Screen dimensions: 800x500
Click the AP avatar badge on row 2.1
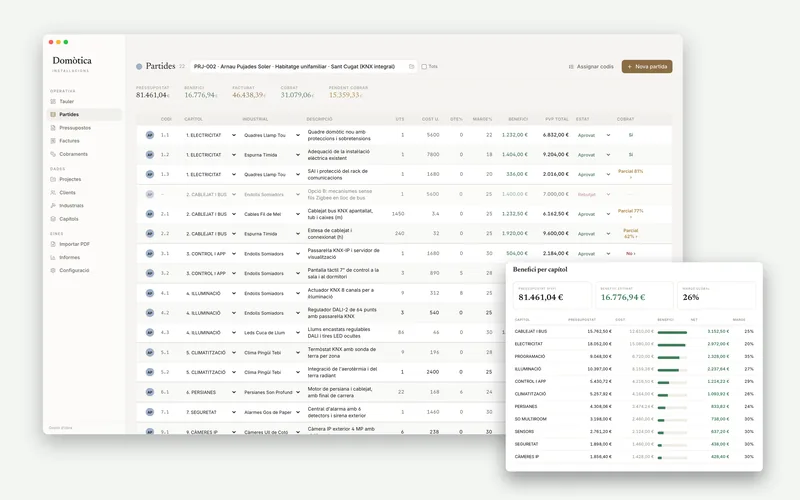pyautogui.click(x=149, y=214)
